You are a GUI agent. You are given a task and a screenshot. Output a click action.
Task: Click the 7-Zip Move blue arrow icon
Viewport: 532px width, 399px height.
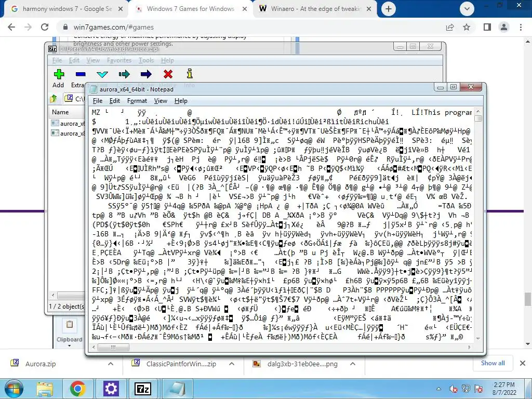point(146,74)
